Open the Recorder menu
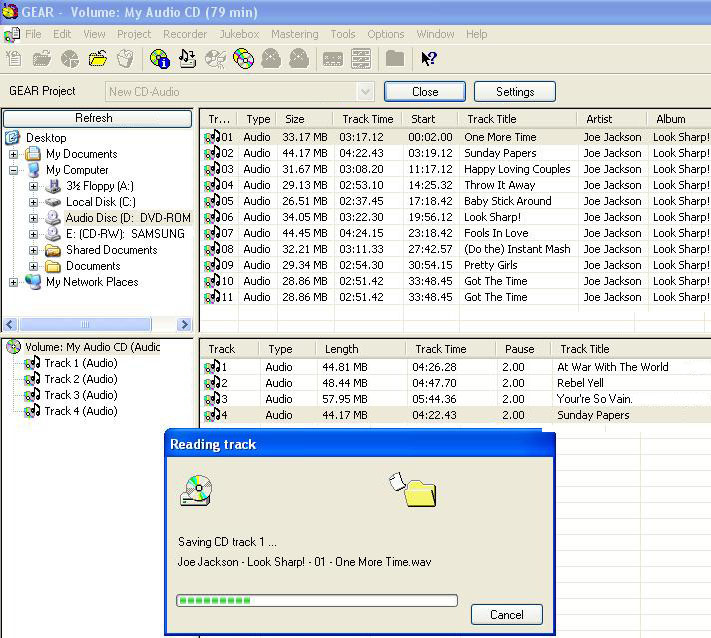711x638 pixels. pos(185,34)
